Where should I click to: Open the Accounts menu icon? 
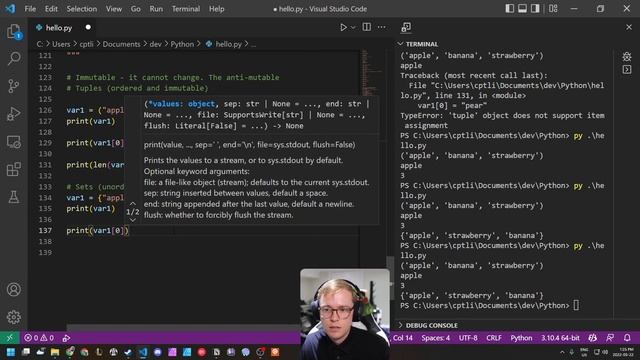tap(14, 289)
